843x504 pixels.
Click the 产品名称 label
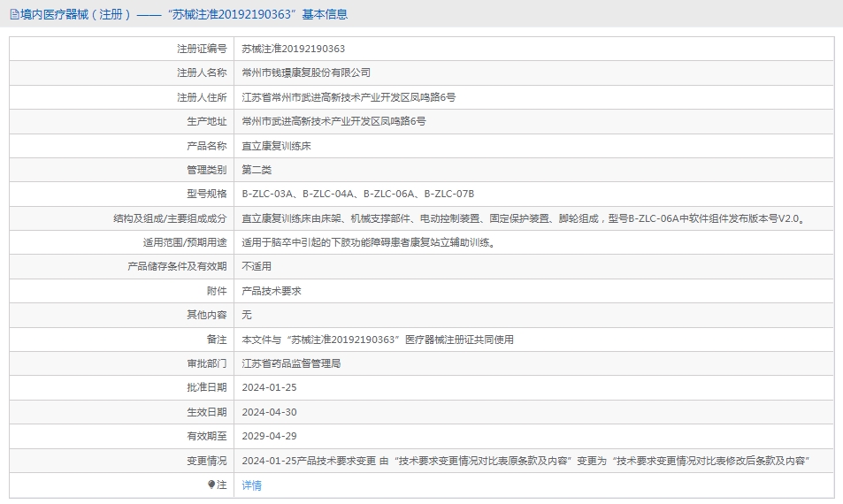click(207, 146)
